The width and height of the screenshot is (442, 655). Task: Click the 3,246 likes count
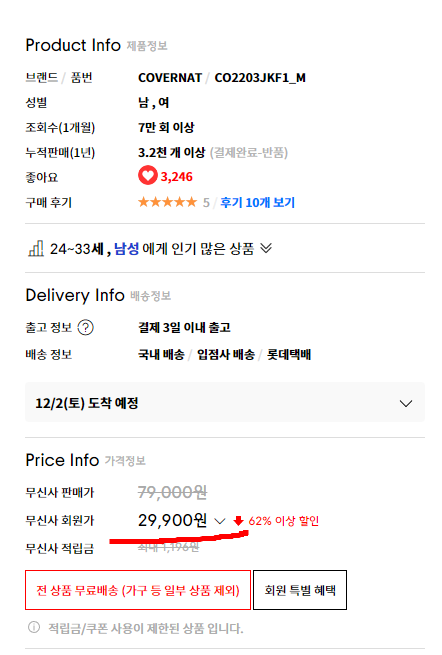[x=177, y=177]
